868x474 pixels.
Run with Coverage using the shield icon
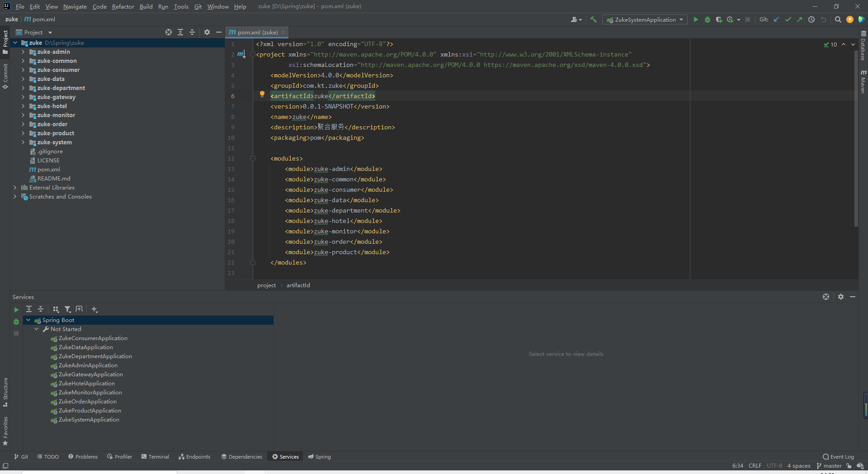719,19
